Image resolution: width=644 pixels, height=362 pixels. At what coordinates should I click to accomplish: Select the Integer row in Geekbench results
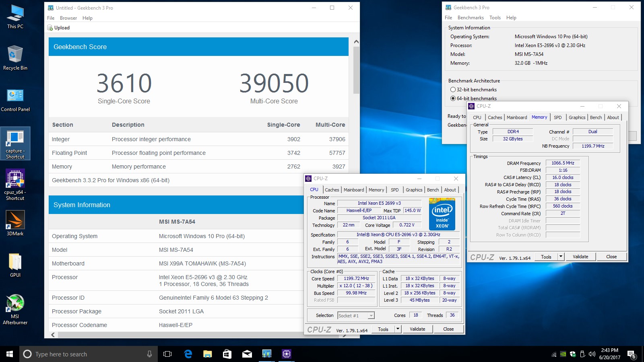click(x=198, y=139)
